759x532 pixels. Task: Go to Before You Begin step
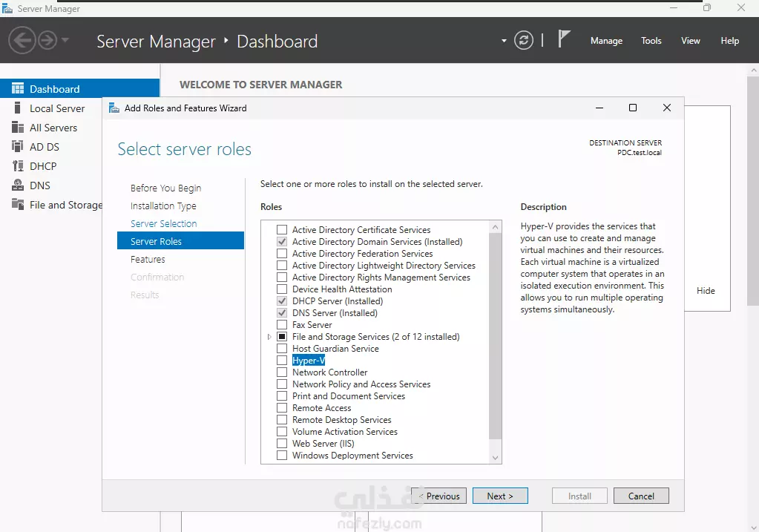pos(165,188)
